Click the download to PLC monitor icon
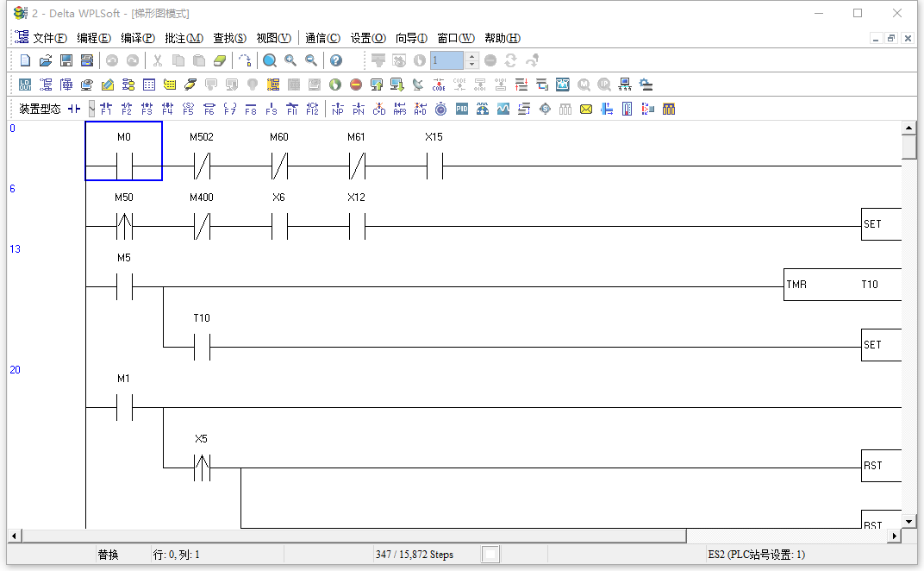The width and height of the screenshot is (924, 571). (x=397, y=85)
